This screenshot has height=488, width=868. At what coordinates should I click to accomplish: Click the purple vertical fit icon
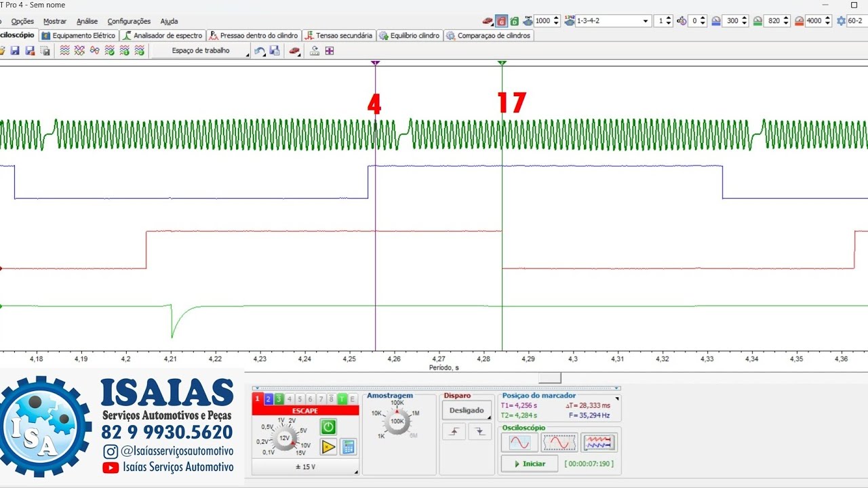pyautogui.click(x=330, y=51)
